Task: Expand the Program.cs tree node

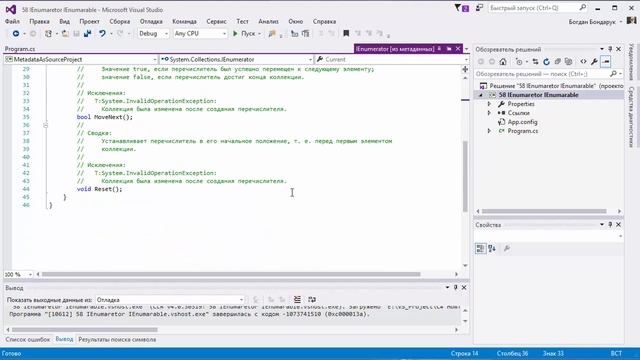Action: [489, 131]
